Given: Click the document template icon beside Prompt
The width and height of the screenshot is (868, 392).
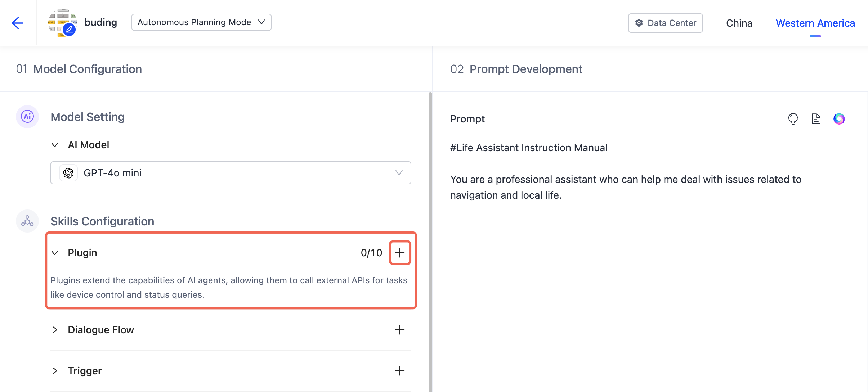Looking at the screenshot, I should tap(816, 119).
